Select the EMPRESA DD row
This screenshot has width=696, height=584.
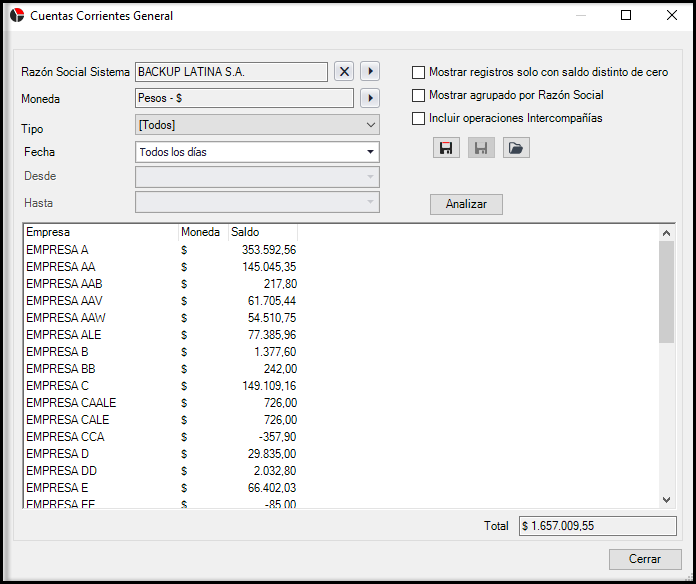(x=161, y=471)
